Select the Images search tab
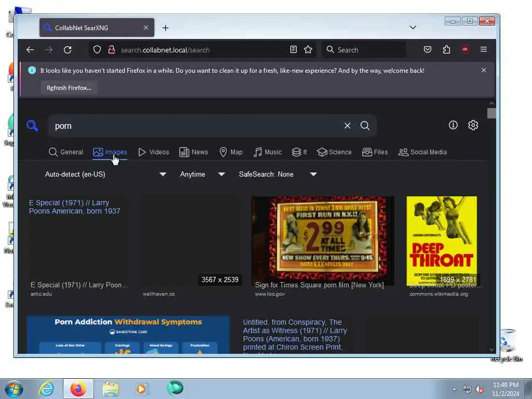The height and width of the screenshot is (399, 532). pos(110,152)
